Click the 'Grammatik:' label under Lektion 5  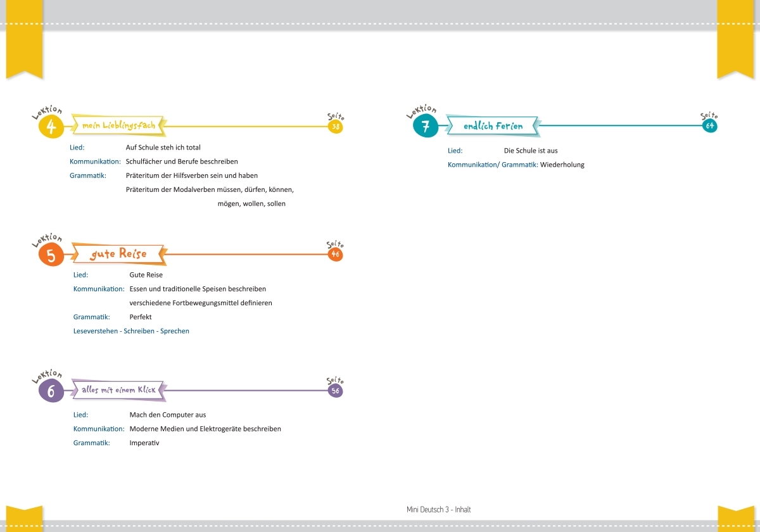point(91,317)
